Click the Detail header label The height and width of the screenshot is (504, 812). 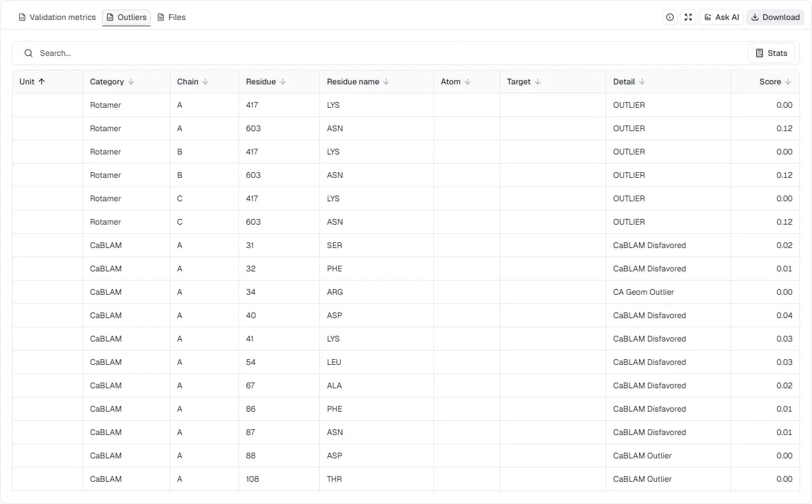[x=624, y=82]
